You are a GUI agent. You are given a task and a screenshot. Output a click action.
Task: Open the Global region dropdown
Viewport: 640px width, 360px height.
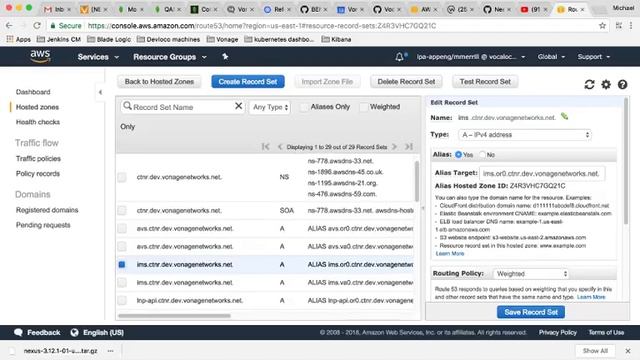tap(551, 57)
